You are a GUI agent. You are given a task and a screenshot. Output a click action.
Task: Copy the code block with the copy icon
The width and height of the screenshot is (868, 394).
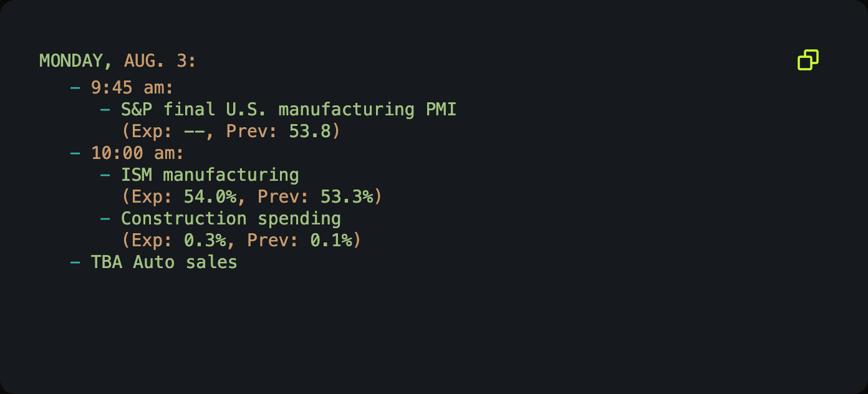pyautogui.click(x=808, y=60)
